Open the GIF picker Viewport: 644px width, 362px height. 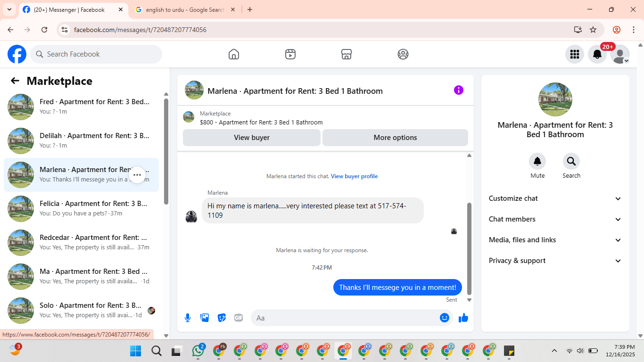239,318
